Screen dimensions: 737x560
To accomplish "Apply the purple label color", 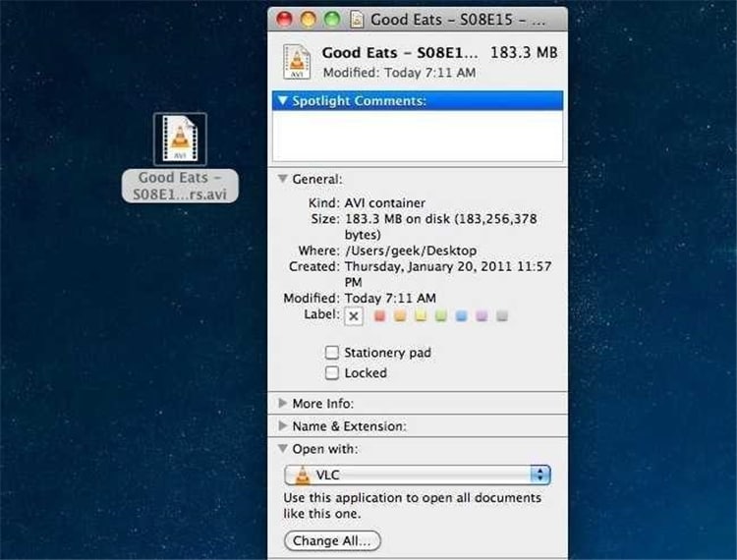I will click(482, 315).
